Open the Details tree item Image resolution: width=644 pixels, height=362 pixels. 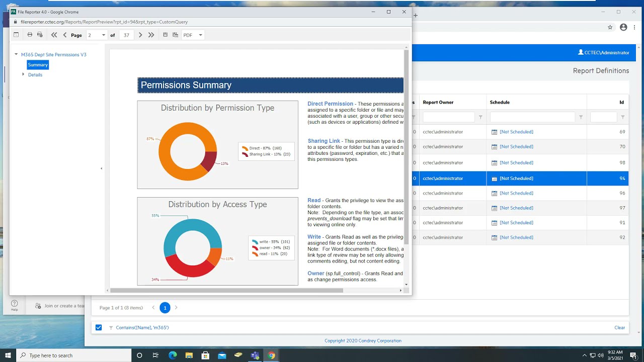pos(35,75)
